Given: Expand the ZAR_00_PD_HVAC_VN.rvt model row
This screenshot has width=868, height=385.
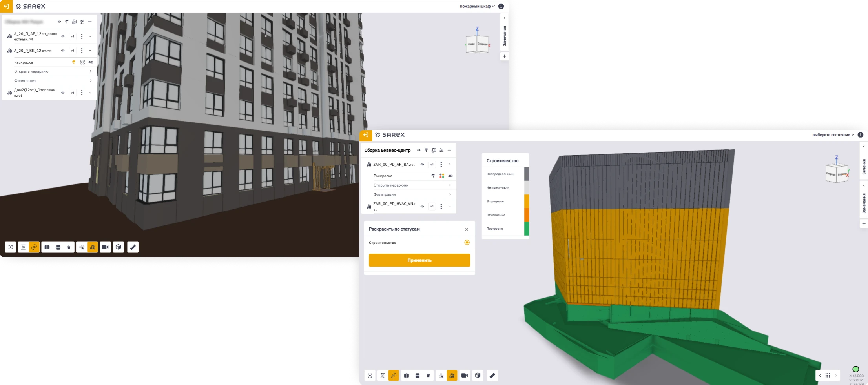Looking at the screenshot, I should (450, 207).
